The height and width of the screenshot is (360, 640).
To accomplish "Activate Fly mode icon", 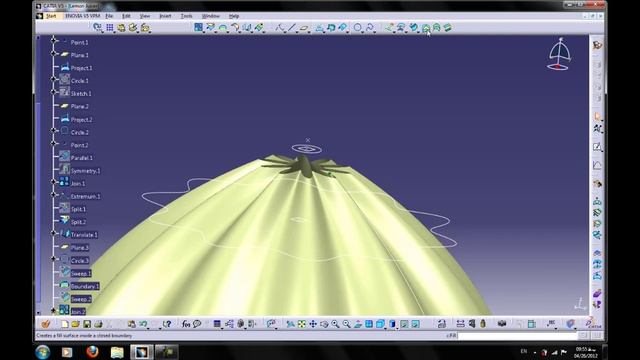I will [290, 324].
